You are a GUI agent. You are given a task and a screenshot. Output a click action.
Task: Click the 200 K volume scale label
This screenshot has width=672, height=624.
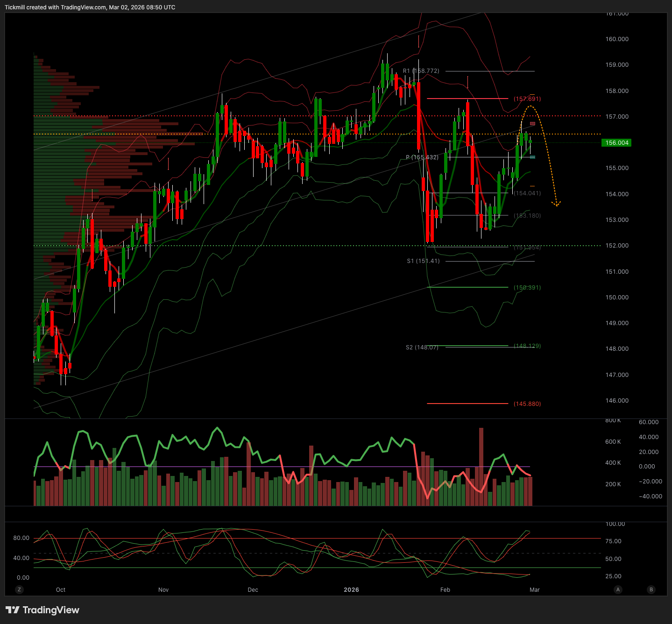pos(613,484)
